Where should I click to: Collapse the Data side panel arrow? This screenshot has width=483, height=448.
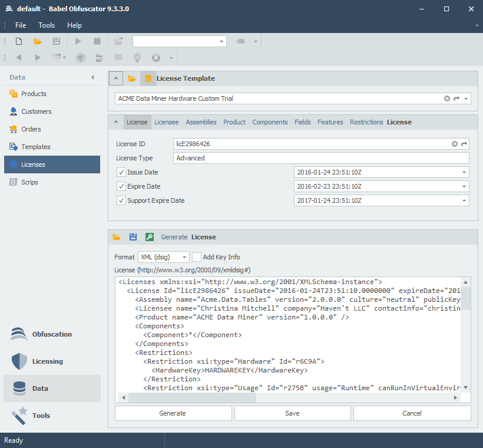click(x=92, y=77)
